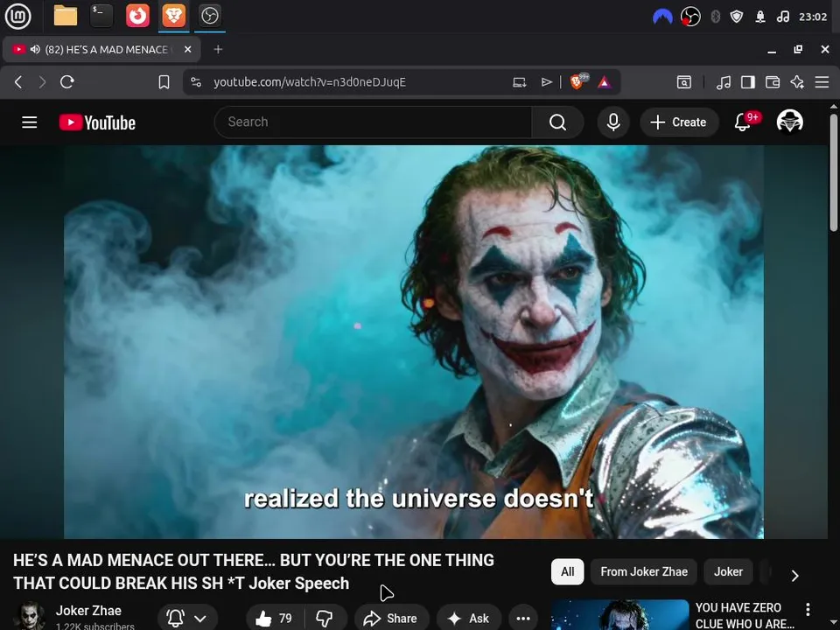
Task: Open the YOU HAVE ZERO CLUE title
Action: 745,615
